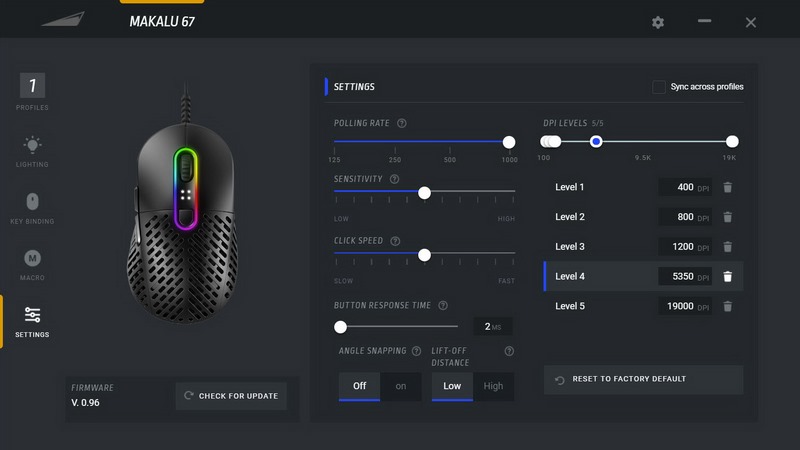Click the firmware version V. 0.96

click(85, 403)
